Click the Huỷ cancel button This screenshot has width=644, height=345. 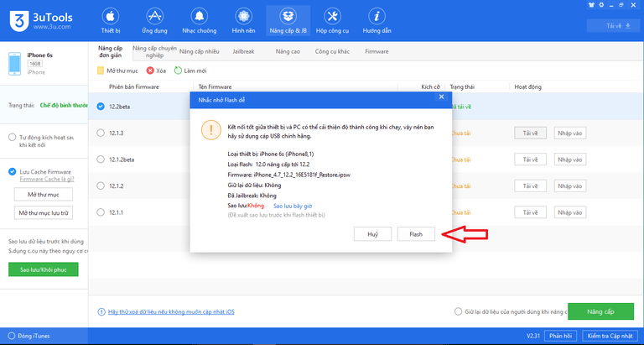tap(372, 234)
